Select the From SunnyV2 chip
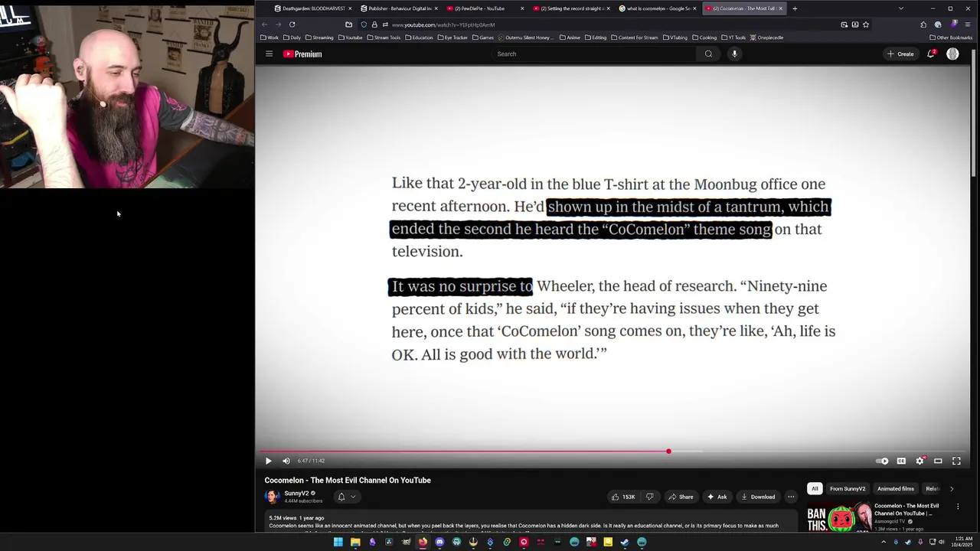 848,489
